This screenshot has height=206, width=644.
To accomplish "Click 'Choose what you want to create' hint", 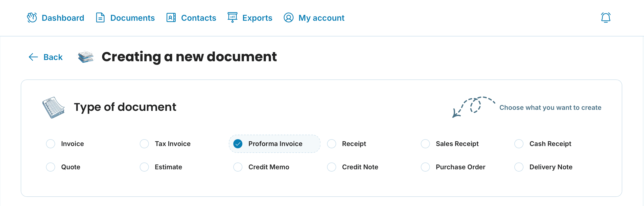I will point(550,108).
